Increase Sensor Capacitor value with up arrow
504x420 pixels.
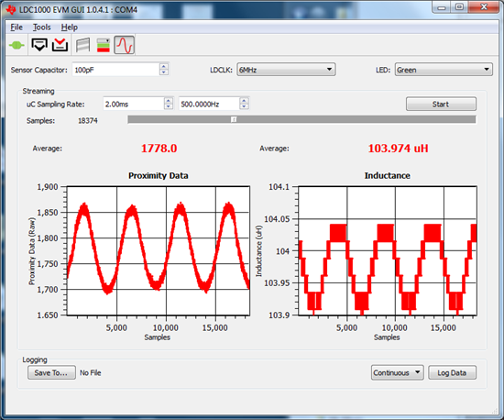pos(164,67)
